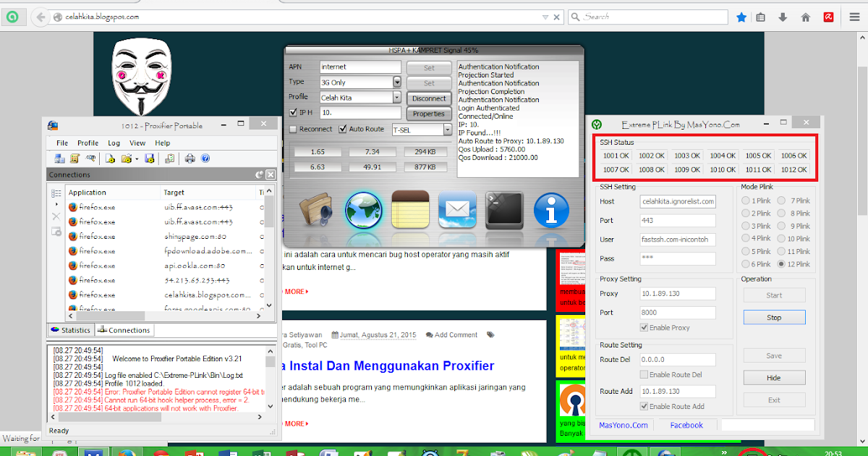Click browser back arrow button
Screen dimensions: 868x456
(41, 16)
